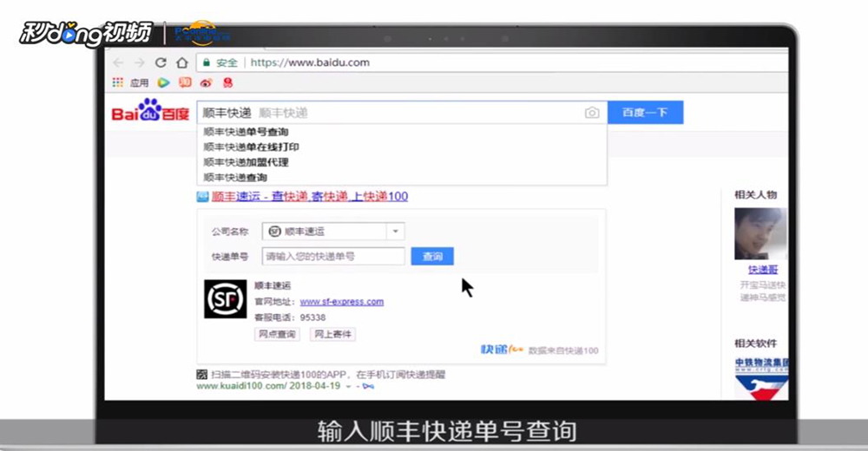Screen dimensions: 868x451
Task: Click the 快递哥 person thumbnail
Action: (760, 233)
